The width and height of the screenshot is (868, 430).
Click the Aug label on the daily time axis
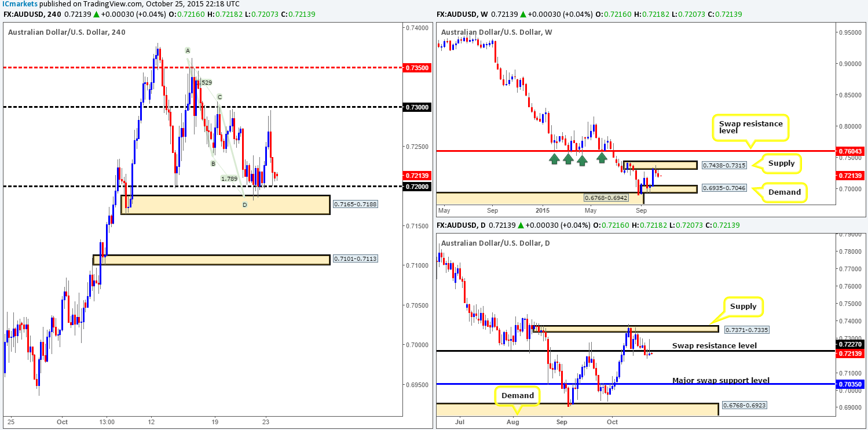click(x=514, y=422)
